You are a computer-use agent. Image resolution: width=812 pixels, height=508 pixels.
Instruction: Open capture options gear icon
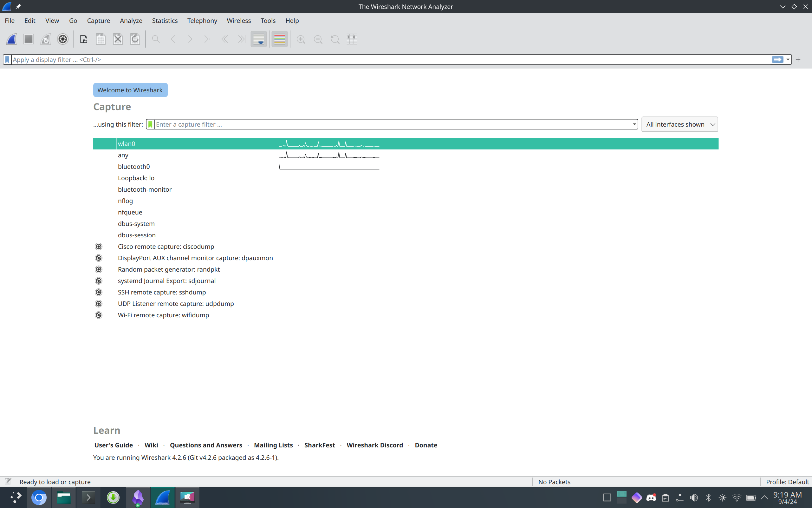(62, 39)
